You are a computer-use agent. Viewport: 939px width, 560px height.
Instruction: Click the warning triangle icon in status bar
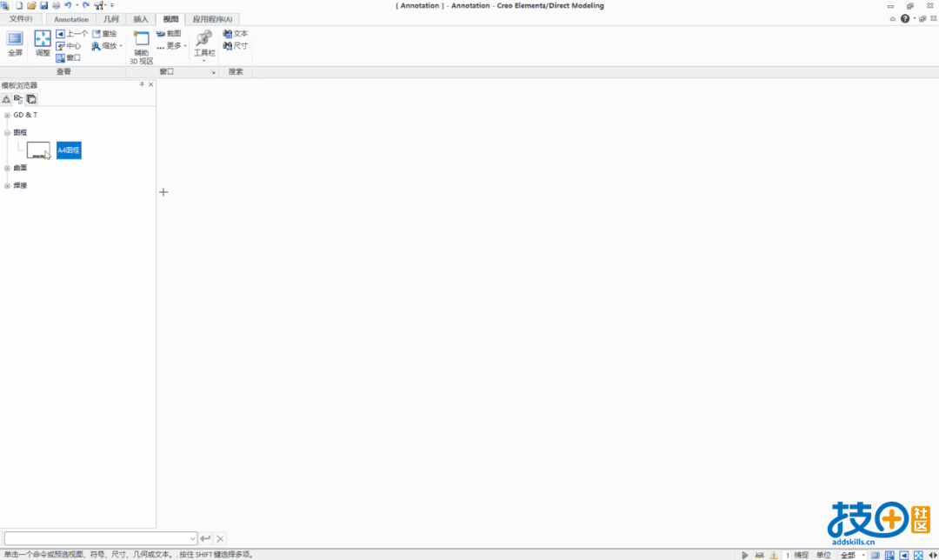pyautogui.click(x=774, y=555)
